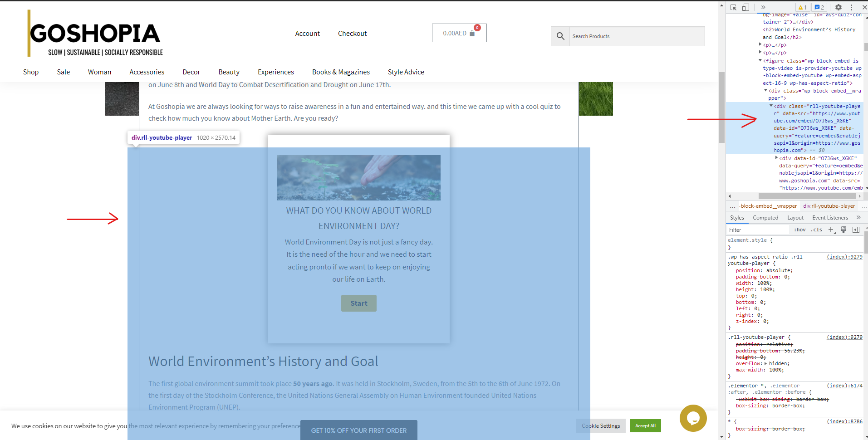The height and width of the screenshot is (440, 868).
Task: Open source link (index):6174 for .elementor rule
Action: point(844,386)
